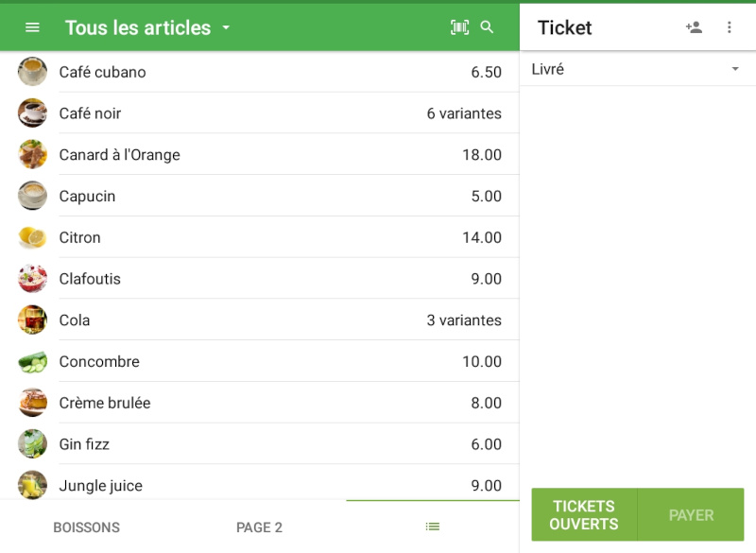Open the hamburger navigation menu
This screenshot has width=756, height=553.
pyautogui.click(x=32, y=27)
